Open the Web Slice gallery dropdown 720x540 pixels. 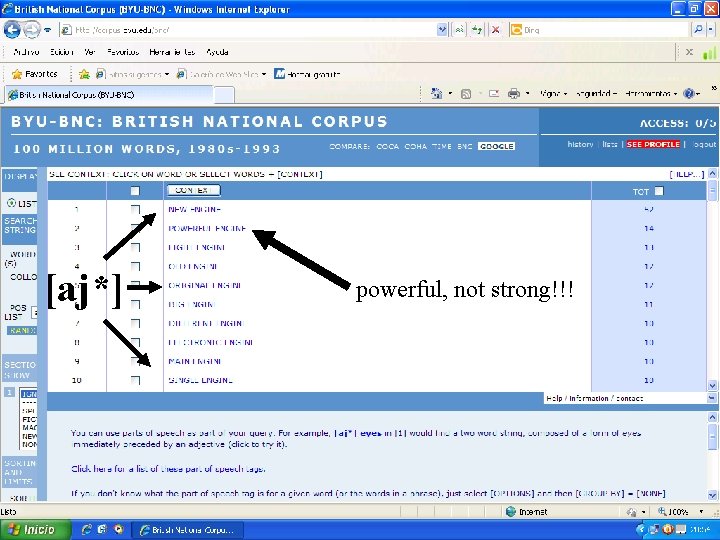pos(222,74)
